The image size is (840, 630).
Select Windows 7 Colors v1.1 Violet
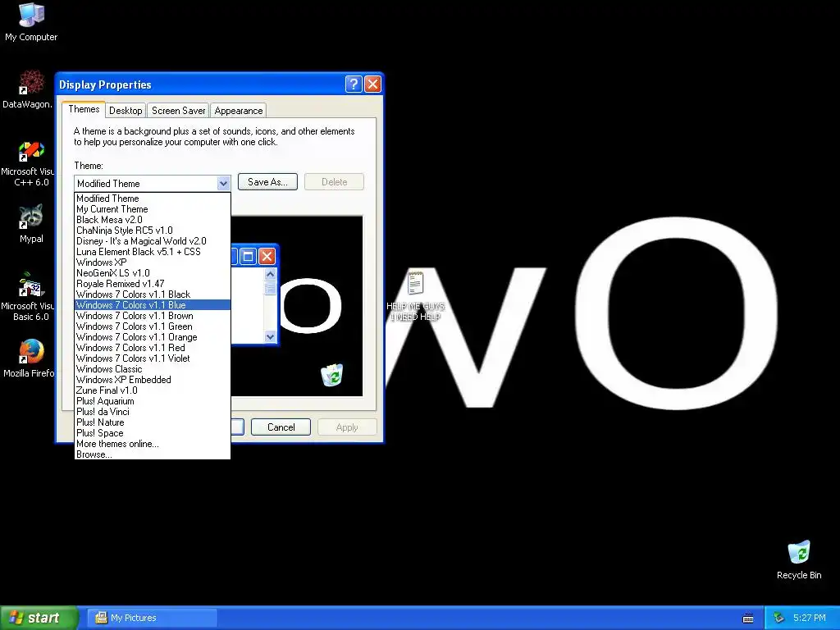[x=152, y=358]
